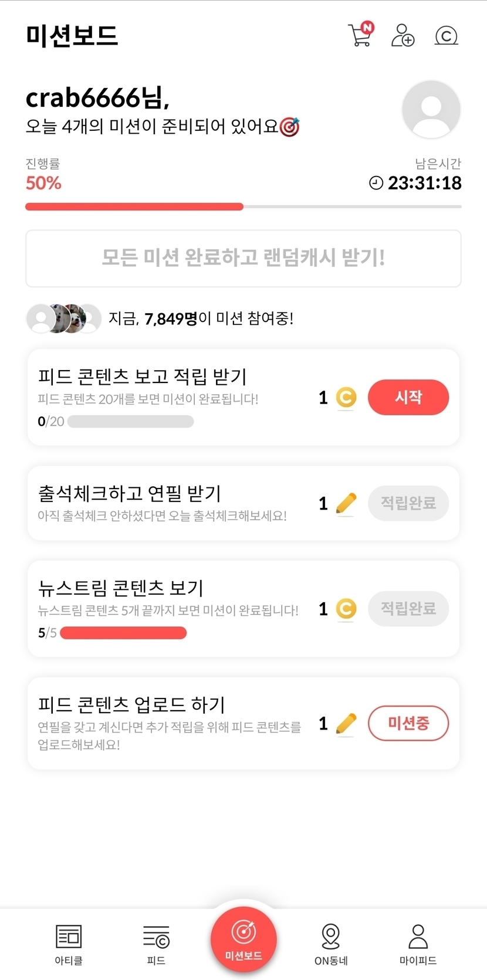Tap pencil icon on 피드 콘텐츠 업로드 mission
487x980 pixels.
[x=346, y=724]
